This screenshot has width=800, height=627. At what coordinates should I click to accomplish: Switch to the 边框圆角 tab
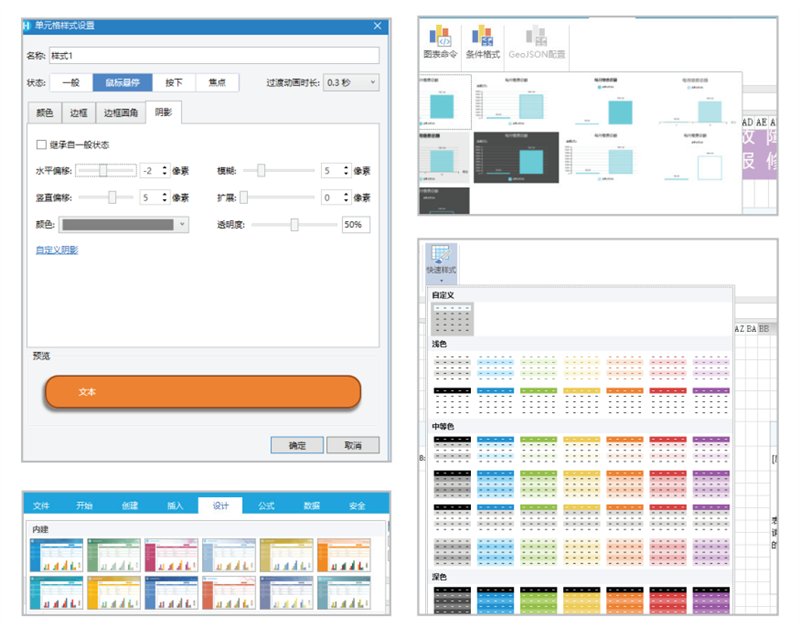pyautogui.click(x=121, y=113)
